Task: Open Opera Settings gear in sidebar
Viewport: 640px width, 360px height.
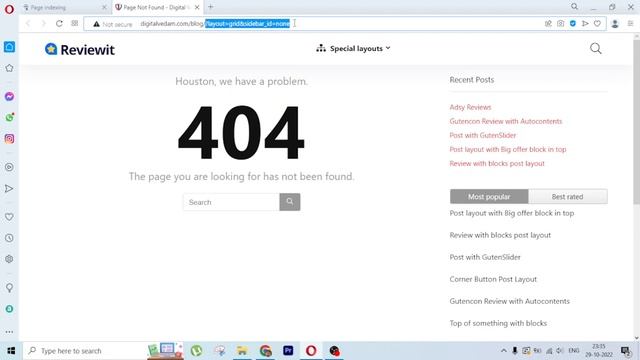Action: point(9,259)
